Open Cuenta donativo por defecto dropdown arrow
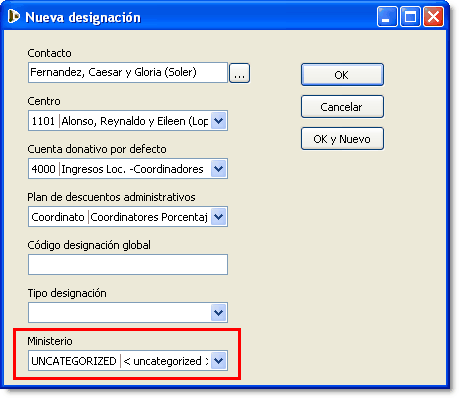 (x=219, y=169)
